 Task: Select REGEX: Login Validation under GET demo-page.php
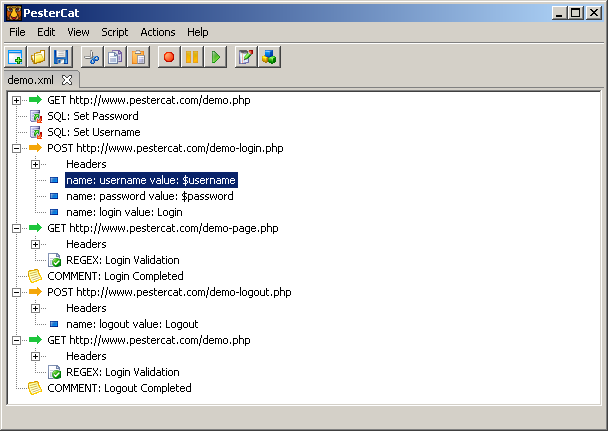(123, 260)
